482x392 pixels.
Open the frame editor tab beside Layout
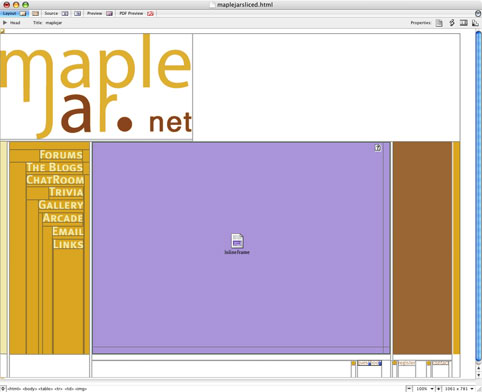click(x=35, y=13)
